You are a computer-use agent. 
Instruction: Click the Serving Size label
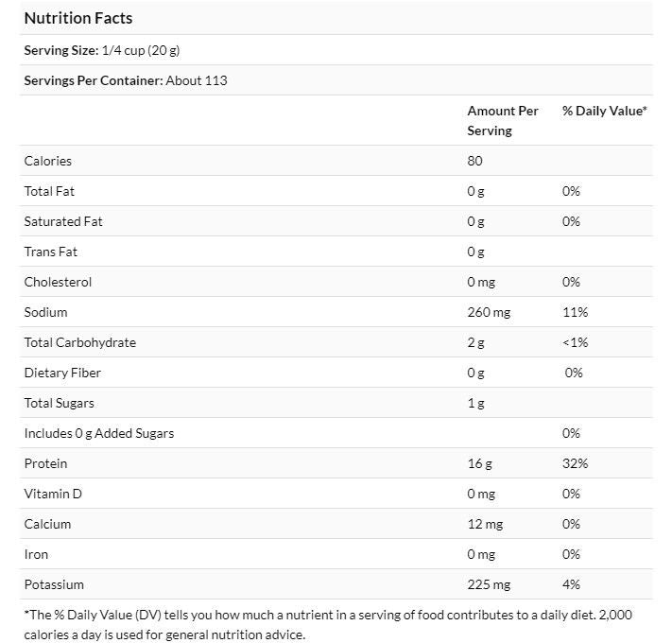click(x=60, y=50)
